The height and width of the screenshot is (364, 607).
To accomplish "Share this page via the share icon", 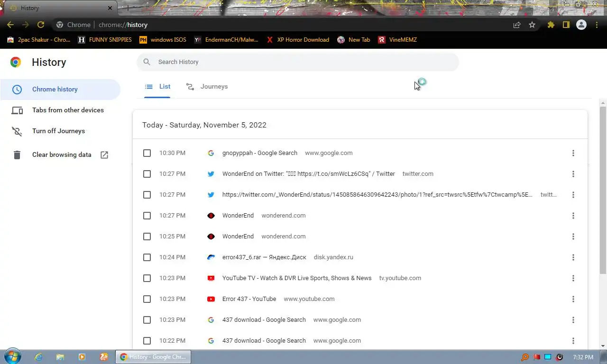I will (517, 25).
